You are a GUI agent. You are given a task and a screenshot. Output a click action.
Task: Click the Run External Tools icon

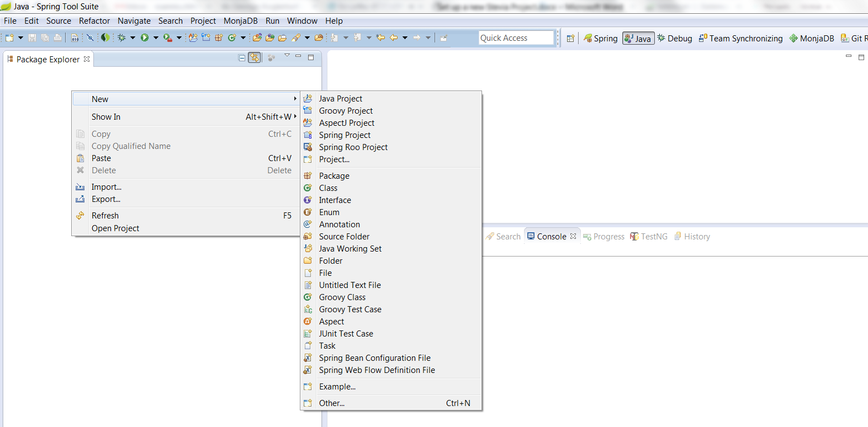click(168, 38)
